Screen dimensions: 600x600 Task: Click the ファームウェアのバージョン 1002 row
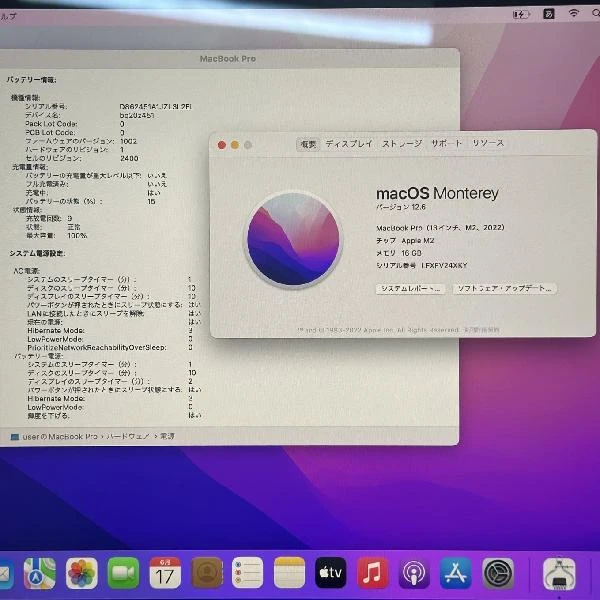click(x=81, y=141)
